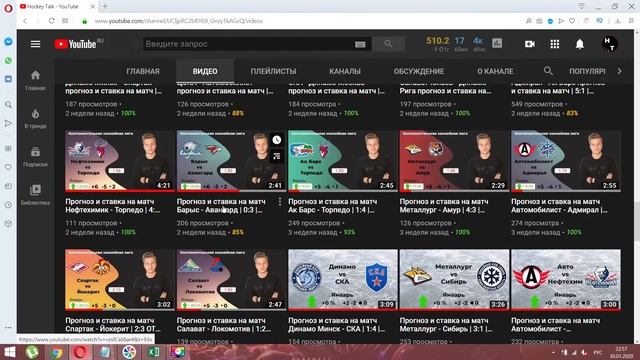Add Барыс - Авангард video to queue
The height and width of the screenshot is (360, 640).
[277, 156]
